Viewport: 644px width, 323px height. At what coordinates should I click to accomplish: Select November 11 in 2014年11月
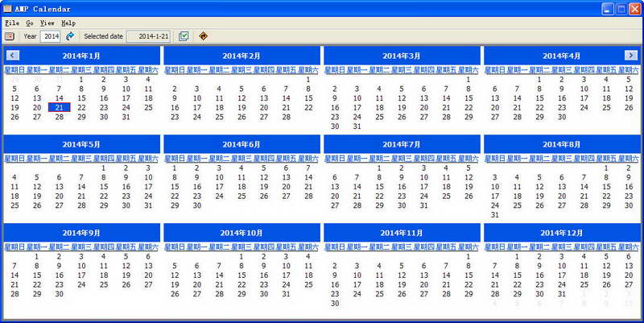point(379,275)
